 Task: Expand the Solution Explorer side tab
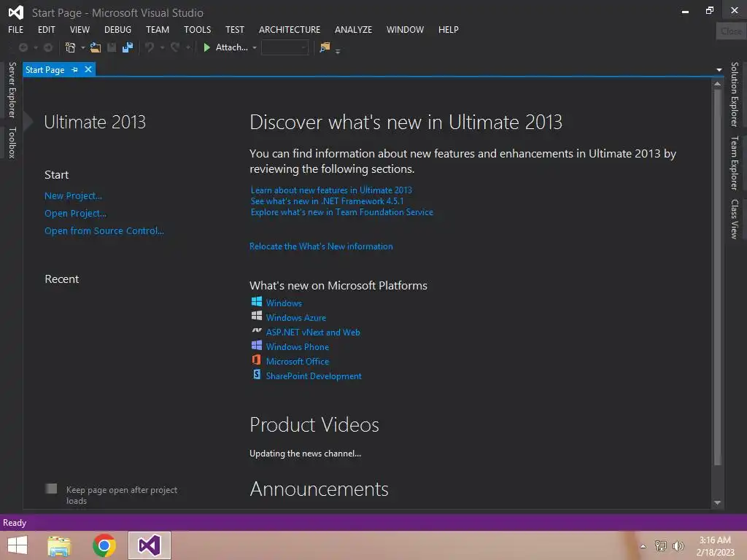tap(735, 94)
